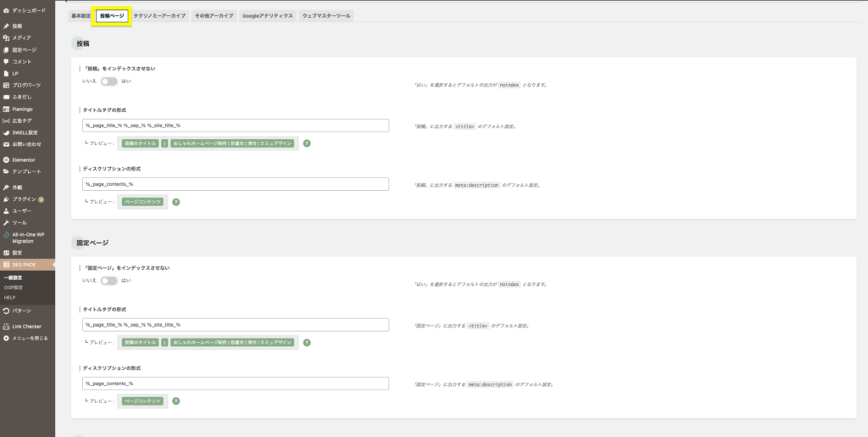
Task: Click the Link Checker sidebar icon
Action: [x=6, y=326]
